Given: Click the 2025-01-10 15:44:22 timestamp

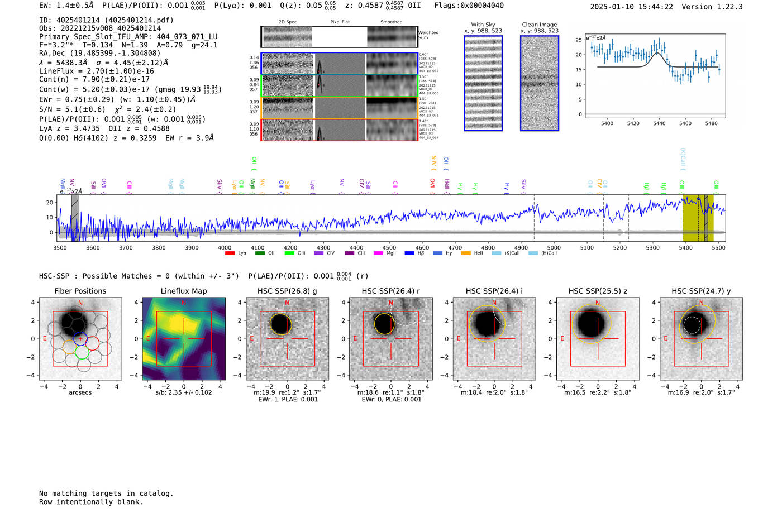Looking at the screenshot, I should coord(632,7).
